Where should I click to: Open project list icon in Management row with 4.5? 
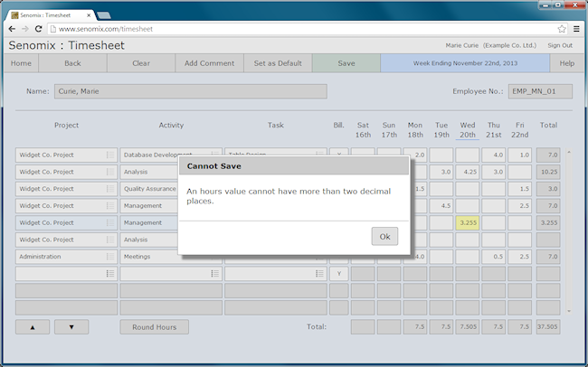click(109, 206)
